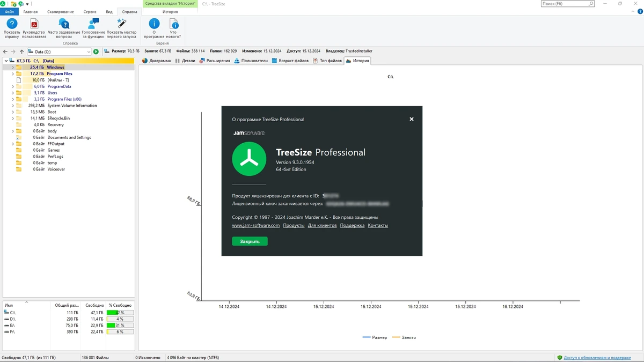Image resolution: width=644 pixels, height=362 pixels.
Task: Click the C:\ 42 % free space bar
Action: (120, 313)
